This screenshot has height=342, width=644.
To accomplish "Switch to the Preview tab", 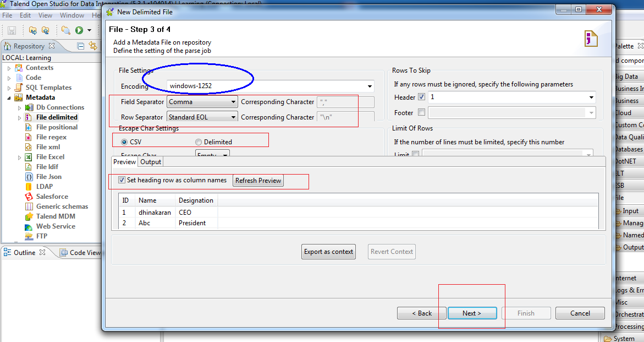I will [124, 162].
